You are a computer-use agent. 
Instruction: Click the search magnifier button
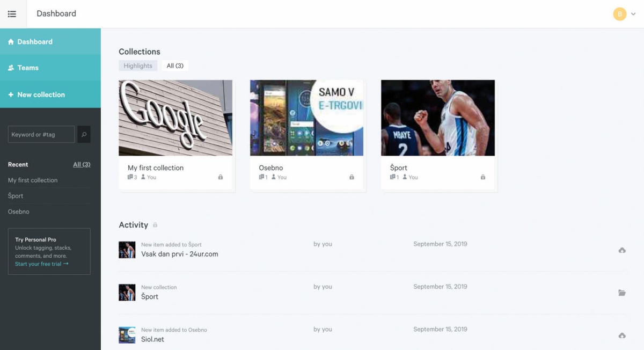tap(84, 134)
